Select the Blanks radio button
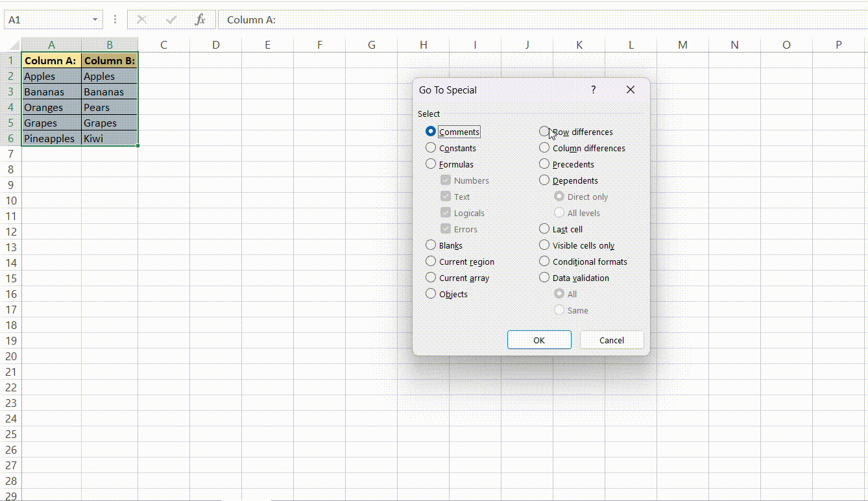This screenshot has width=868, height=501. pyautogui.click(x=431, y=245)
